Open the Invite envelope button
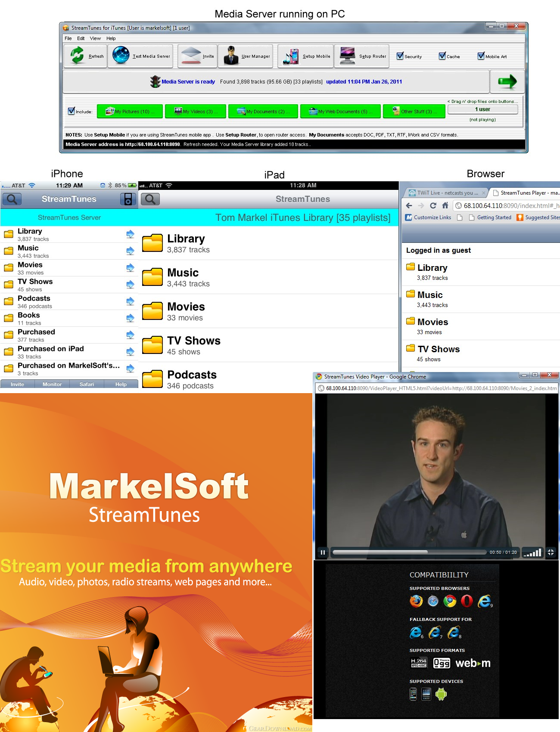 197,56
